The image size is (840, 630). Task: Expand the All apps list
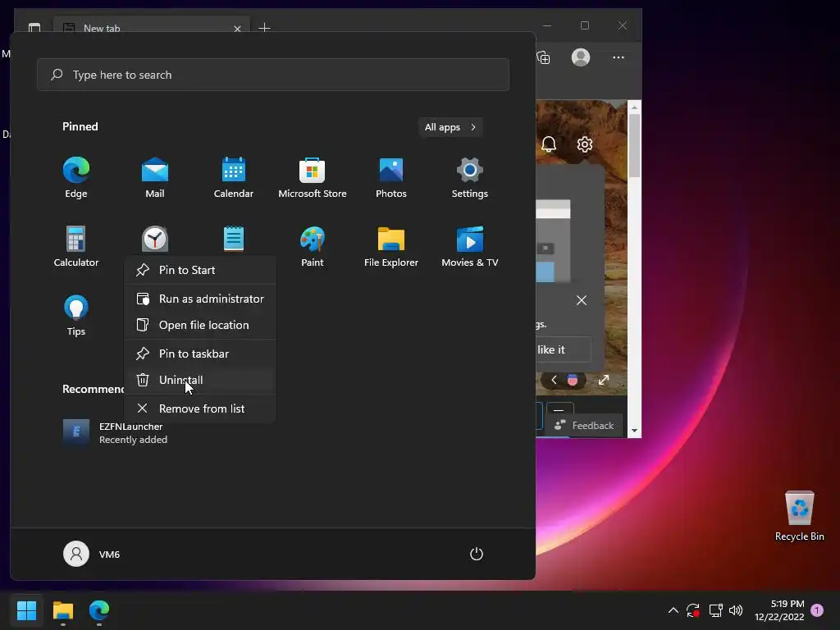450,127
